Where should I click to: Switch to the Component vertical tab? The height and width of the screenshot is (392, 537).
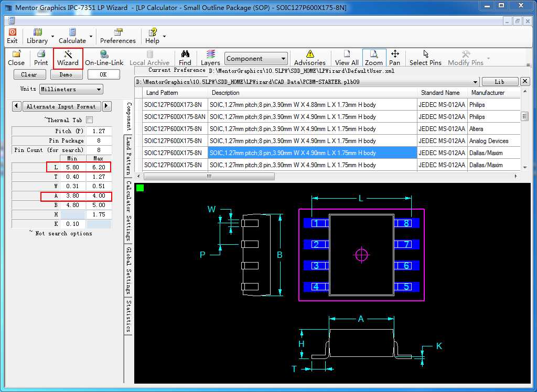[129, 117]
